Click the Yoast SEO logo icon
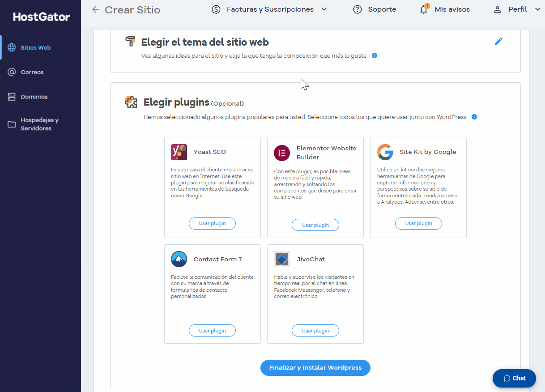The width and height of the screenshot is (545, 392). pyautogui.click(x=179, y=152)
